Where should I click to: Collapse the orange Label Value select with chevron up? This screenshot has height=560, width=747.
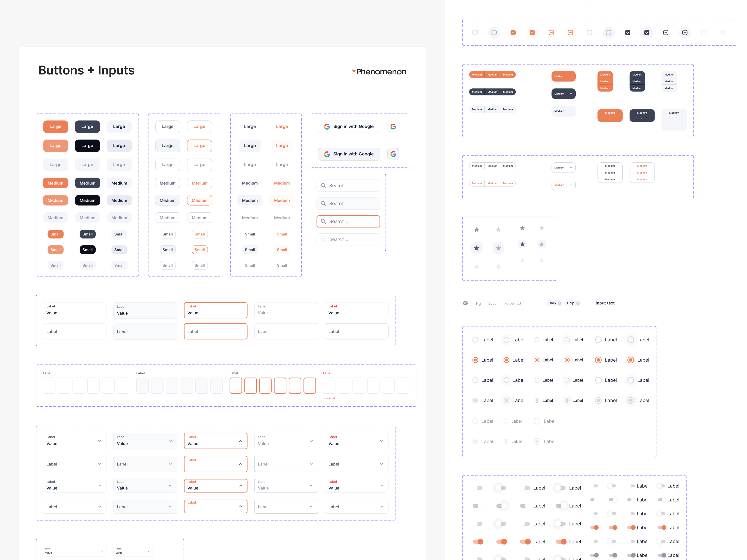click(240, 441)
